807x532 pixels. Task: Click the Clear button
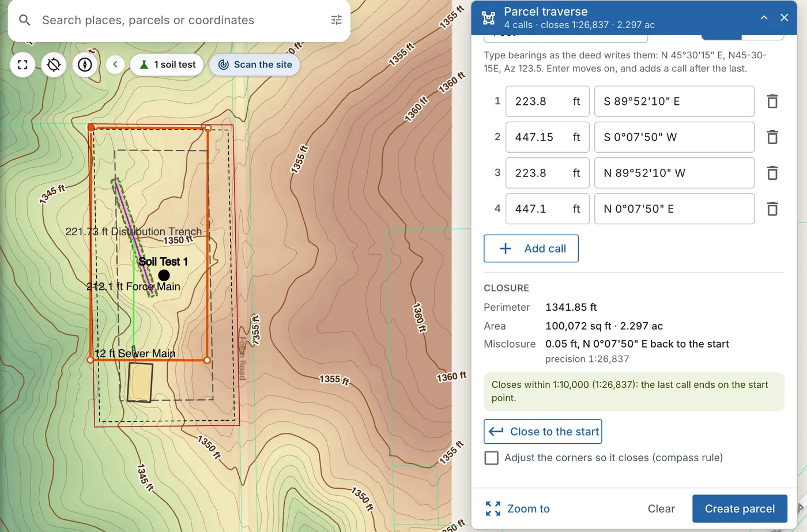click(x=661, y=508)
